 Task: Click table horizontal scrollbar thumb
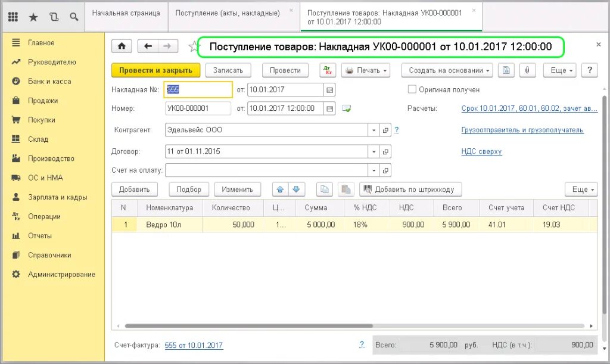pos(249,326)
